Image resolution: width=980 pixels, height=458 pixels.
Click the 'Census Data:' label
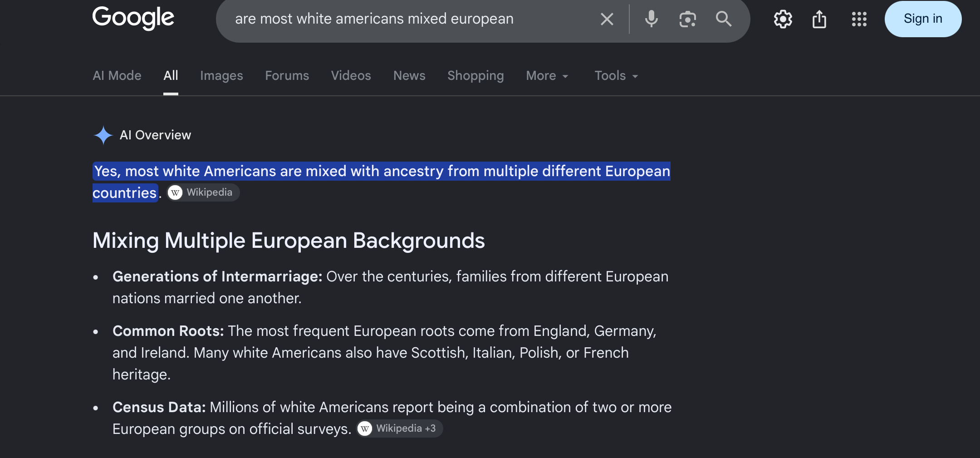[x=159, y=407]
